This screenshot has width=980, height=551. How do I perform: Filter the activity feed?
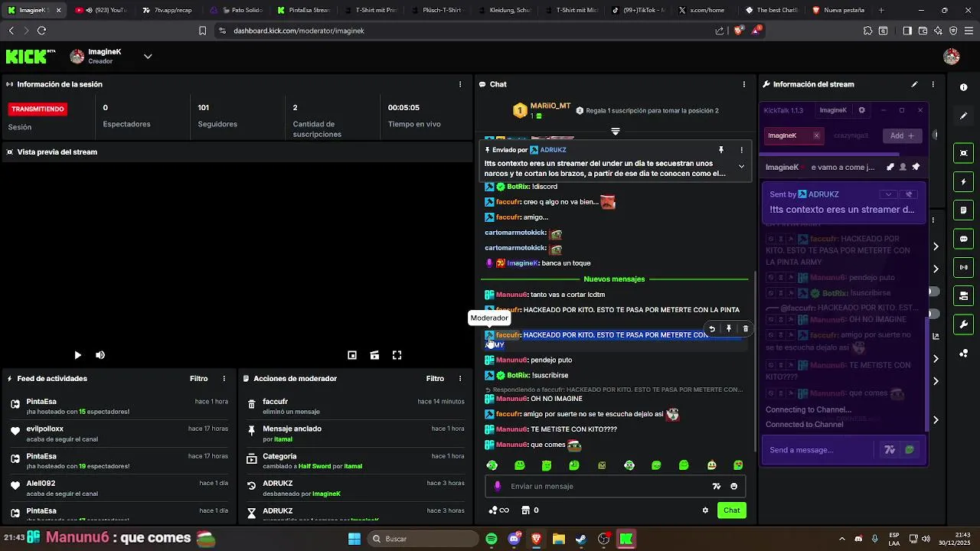[x=198, y=379]
